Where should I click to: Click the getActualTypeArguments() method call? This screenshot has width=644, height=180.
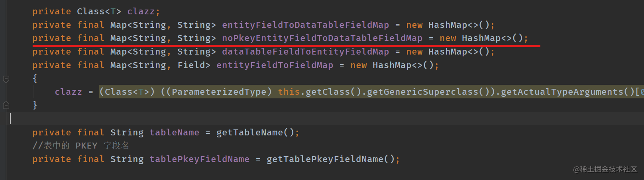tap(567, 92)
